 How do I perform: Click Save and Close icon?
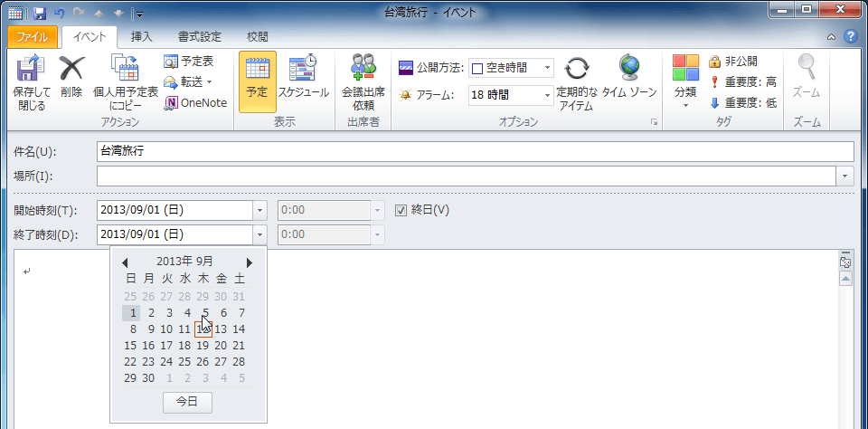pos(31,83)
